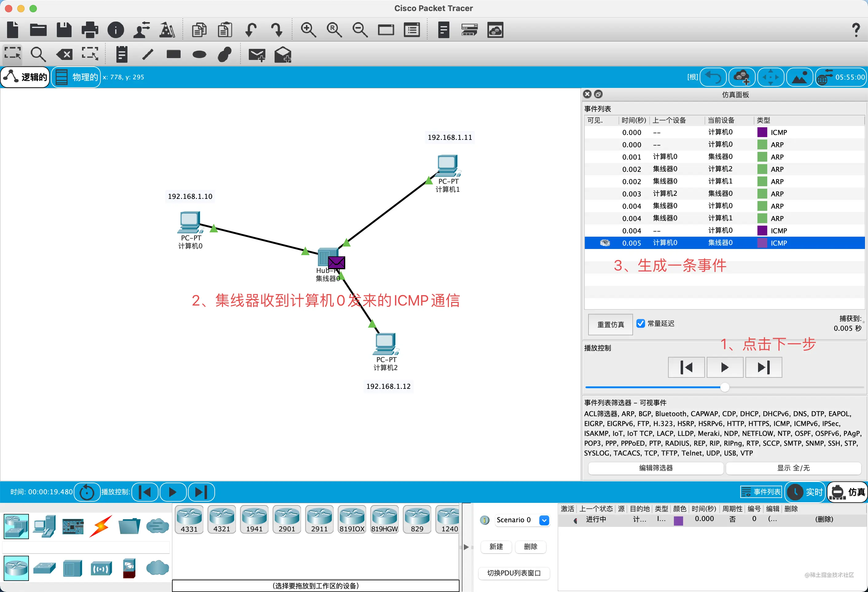Select the End Devices category icon

click(45, 526)
